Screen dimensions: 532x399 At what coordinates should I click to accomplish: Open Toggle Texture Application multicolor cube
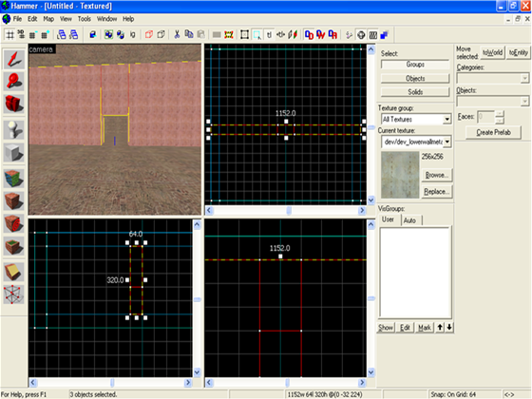point(14,179)
